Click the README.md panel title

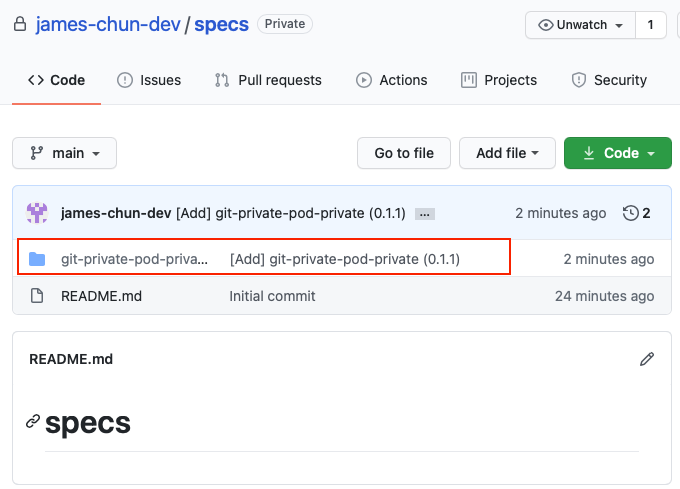[71, 359]
